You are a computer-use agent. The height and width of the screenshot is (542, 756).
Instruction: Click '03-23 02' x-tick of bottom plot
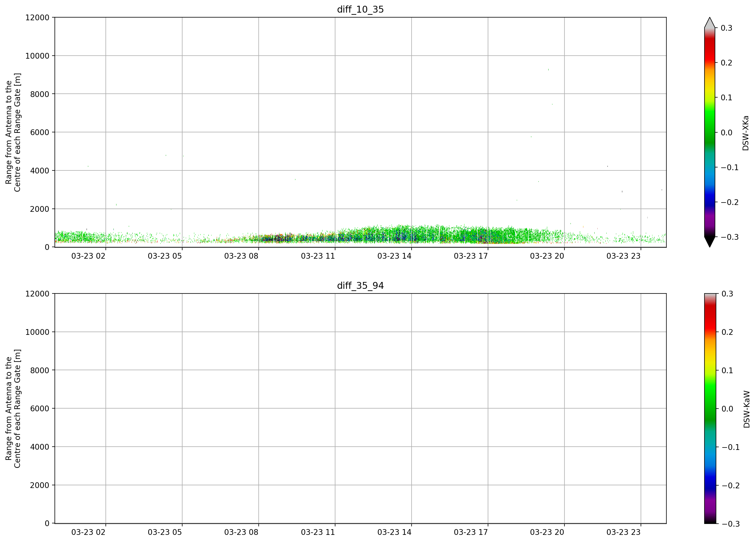tap(88, 532)
